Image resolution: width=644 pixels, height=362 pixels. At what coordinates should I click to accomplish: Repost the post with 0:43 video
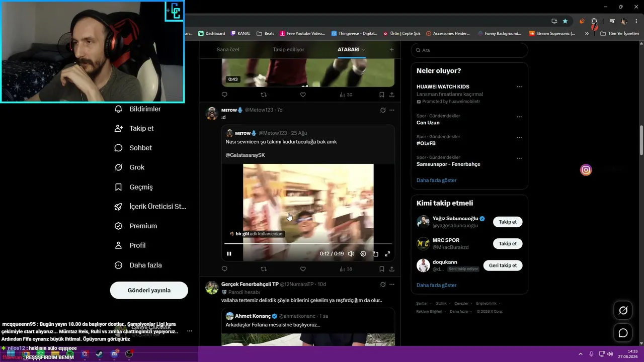pos(264,95)
